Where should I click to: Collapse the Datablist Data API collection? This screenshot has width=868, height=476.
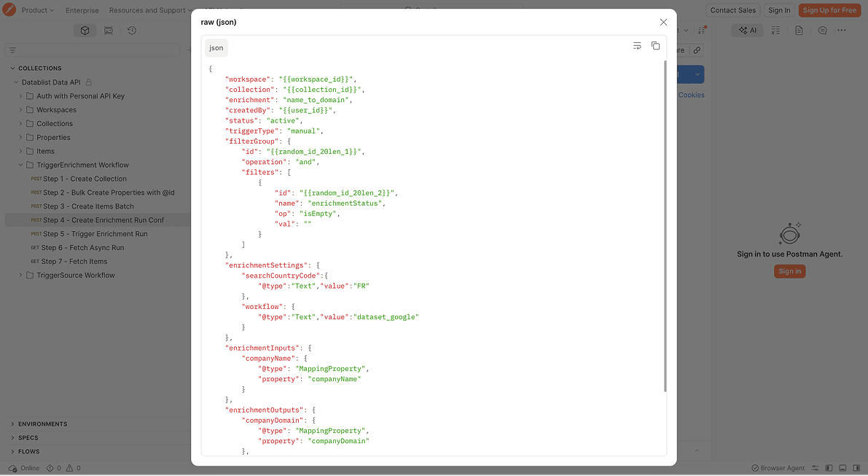coord(16,82)
